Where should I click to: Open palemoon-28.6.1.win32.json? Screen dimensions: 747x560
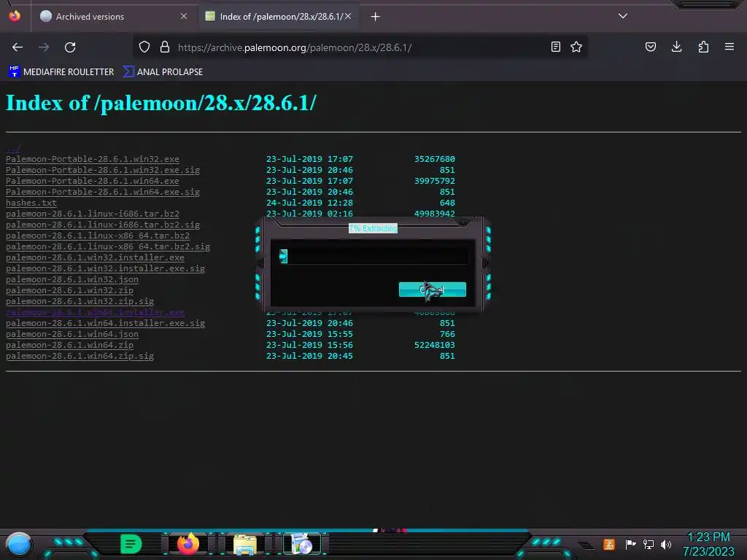[x=72, y=279]
